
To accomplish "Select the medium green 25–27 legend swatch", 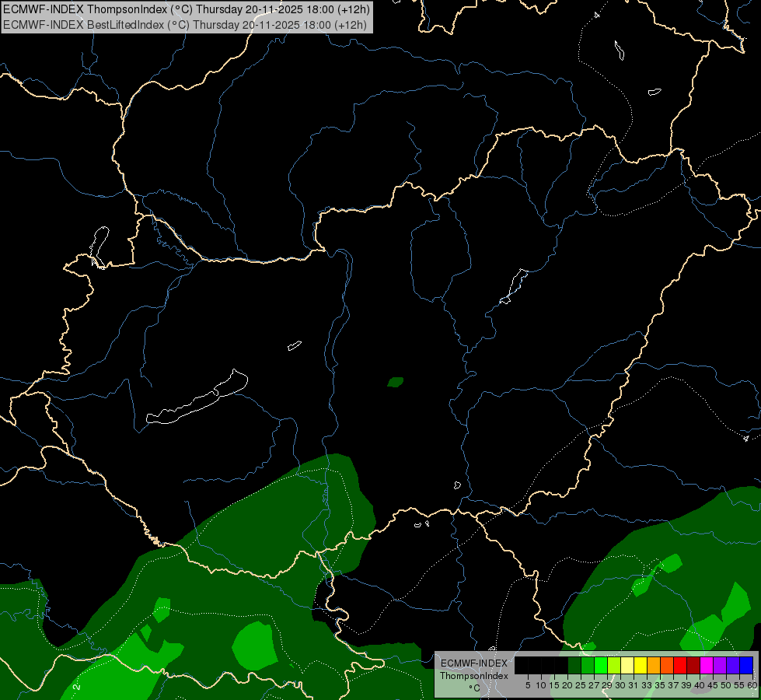I will (588, 665).
